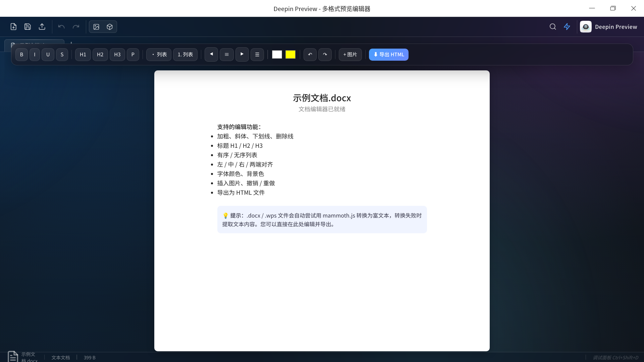Apply paragraph style P
Viewport: 644px width, 362px height.
pyautogui.click(x=133, y=54)
